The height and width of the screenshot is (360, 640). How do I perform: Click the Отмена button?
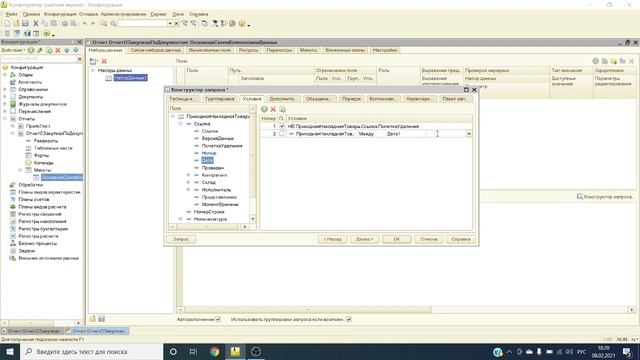429,239
